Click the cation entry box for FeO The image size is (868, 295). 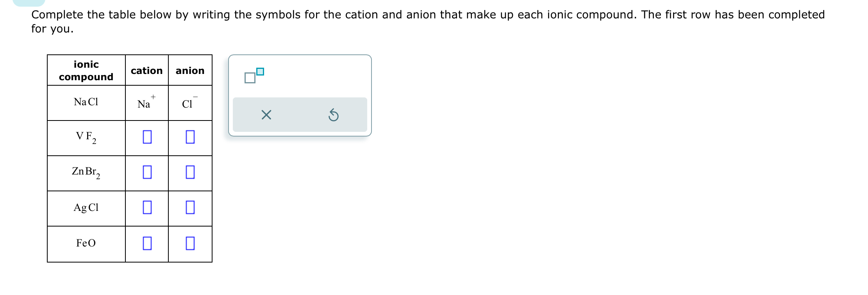point(146,244)
